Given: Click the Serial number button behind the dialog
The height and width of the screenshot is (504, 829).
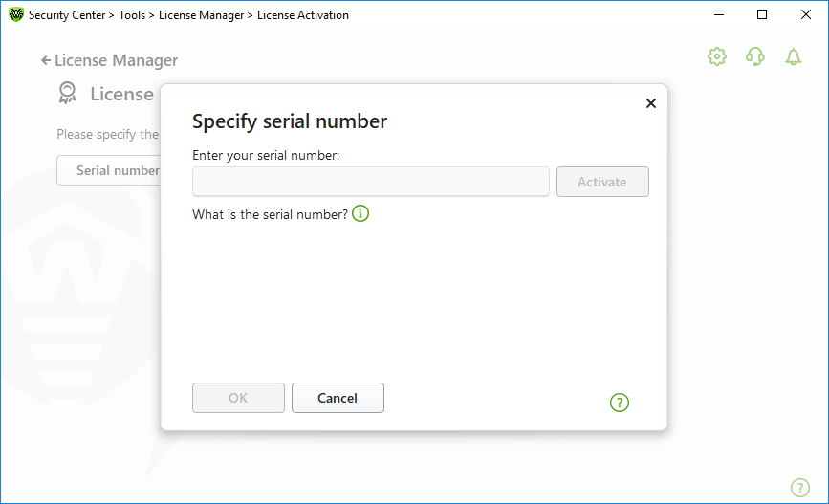Looking at the screenshot, I should [109, 170].
